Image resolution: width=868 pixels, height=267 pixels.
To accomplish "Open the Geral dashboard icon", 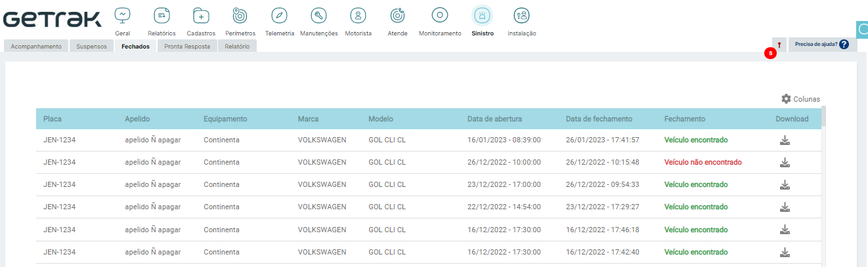I will tap(122, 15).
